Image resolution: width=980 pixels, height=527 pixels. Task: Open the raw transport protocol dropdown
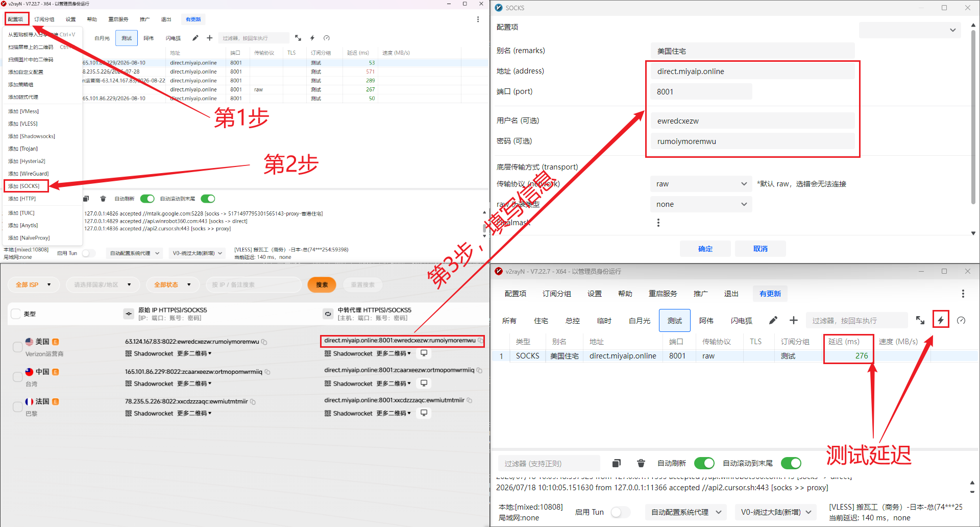pyautogui.click(x=701, y=184)
